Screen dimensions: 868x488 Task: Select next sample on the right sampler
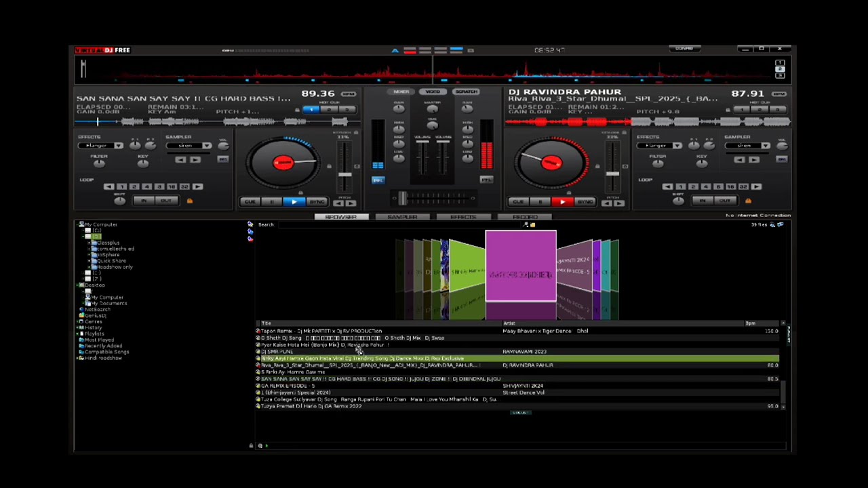coord(754,160)
